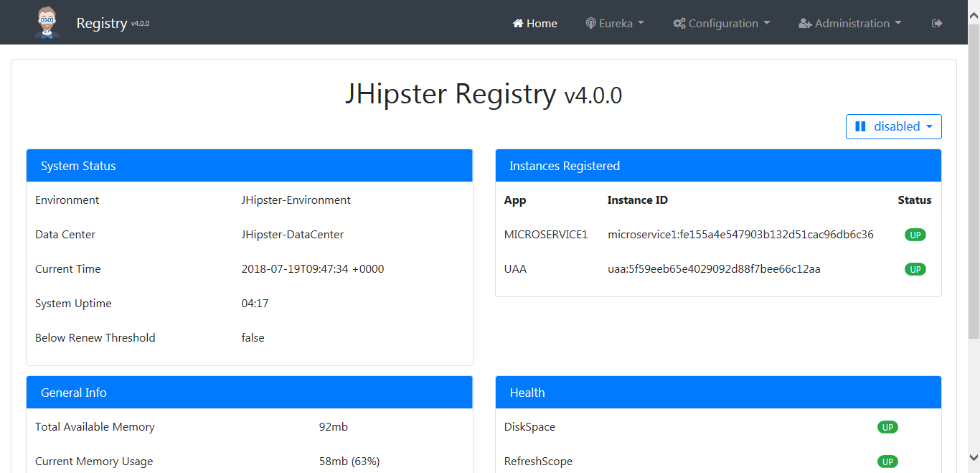The height and width of the screenshot is (473, 980).
Task: Go to the Home page
Action: (534, 24)
